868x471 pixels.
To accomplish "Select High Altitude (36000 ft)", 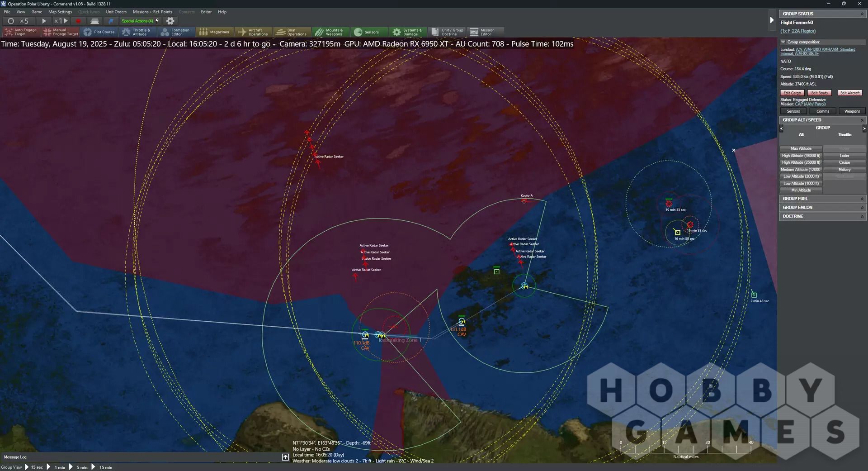I will click(801, 156).
